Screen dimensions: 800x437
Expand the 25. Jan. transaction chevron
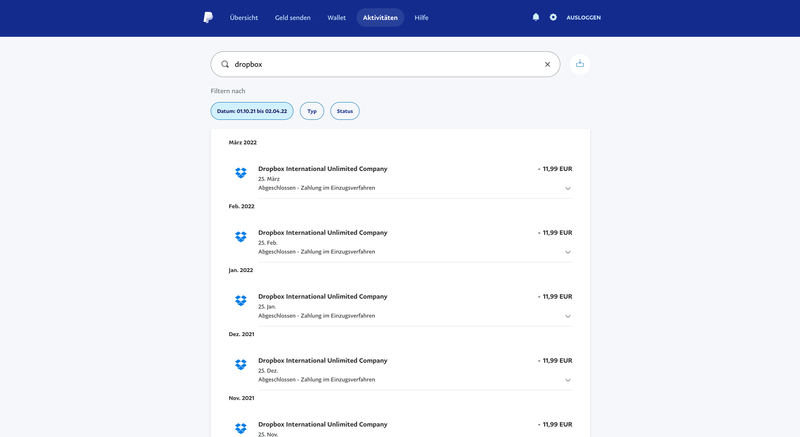[568, 317]
